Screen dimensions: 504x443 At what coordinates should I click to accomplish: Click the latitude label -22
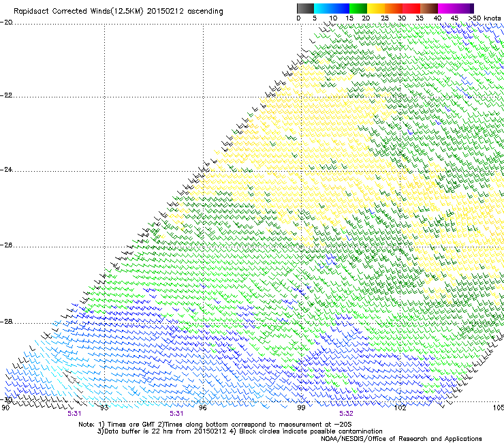[6, 95]
